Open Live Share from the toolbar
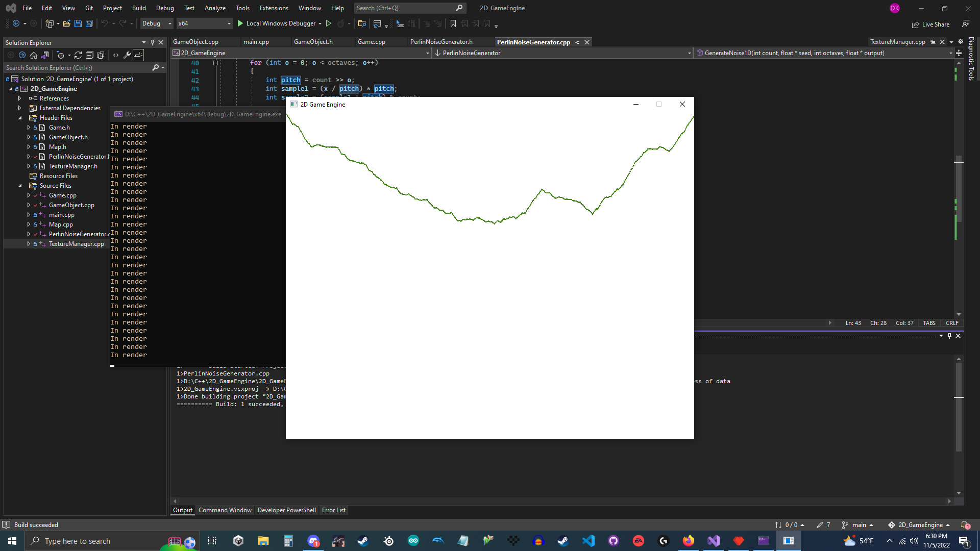Screen dimensions: 980x551 click(x=931, y=24)
